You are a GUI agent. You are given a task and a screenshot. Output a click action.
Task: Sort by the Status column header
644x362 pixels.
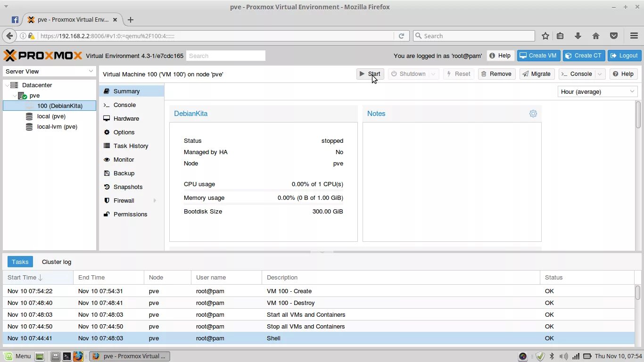tap(587, 278)
